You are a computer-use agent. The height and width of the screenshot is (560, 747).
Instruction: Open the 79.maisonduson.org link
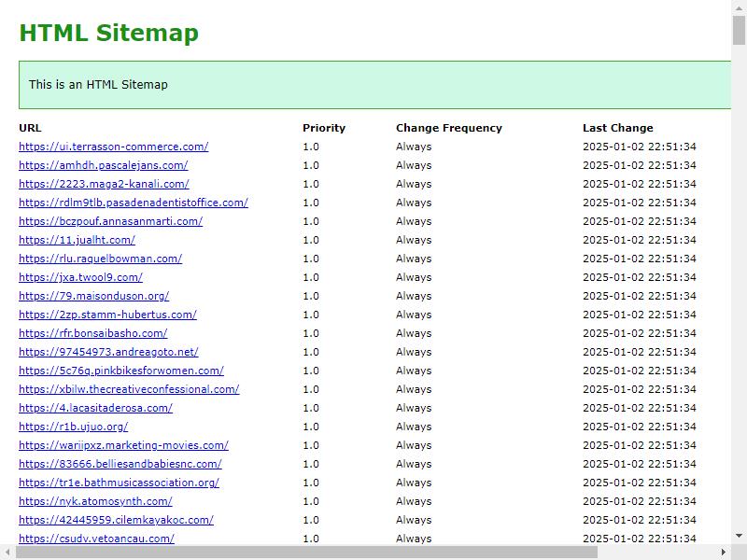94,296
